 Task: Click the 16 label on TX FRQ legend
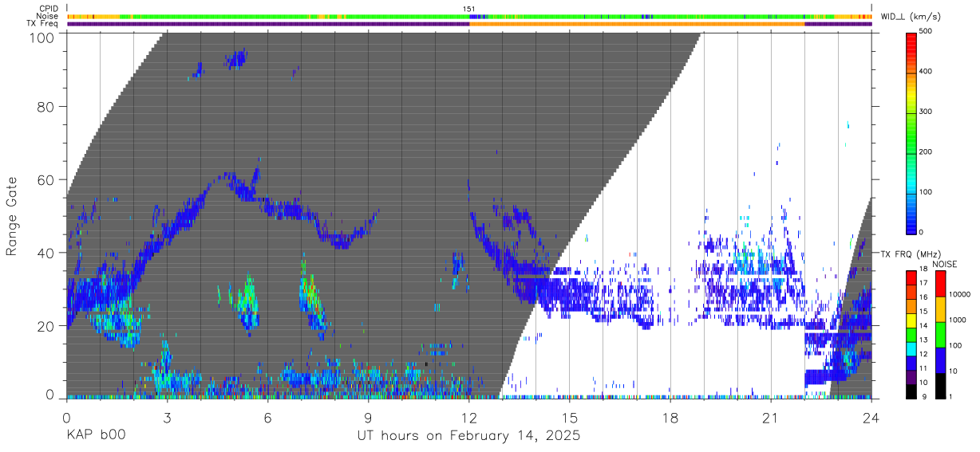923,297
